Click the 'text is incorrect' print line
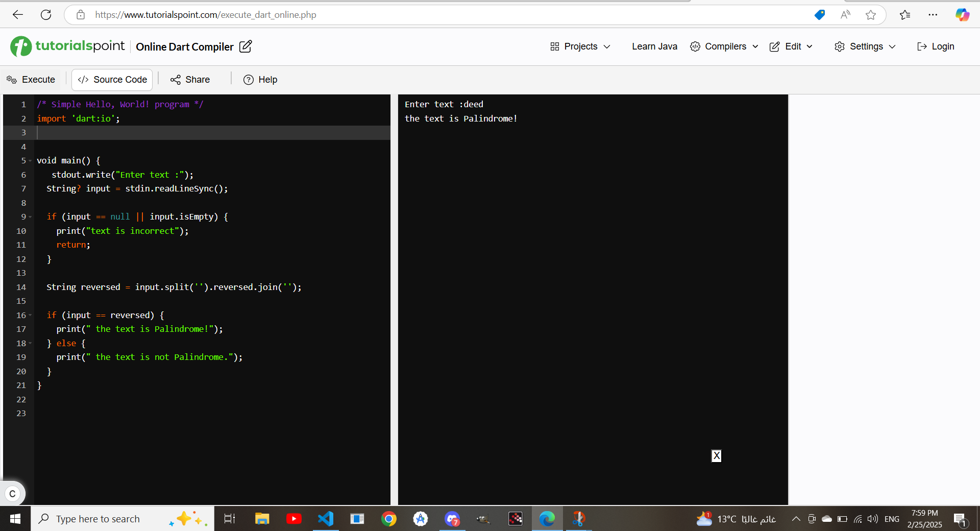This screenshot has width=980, height=531. coord(122,231)
